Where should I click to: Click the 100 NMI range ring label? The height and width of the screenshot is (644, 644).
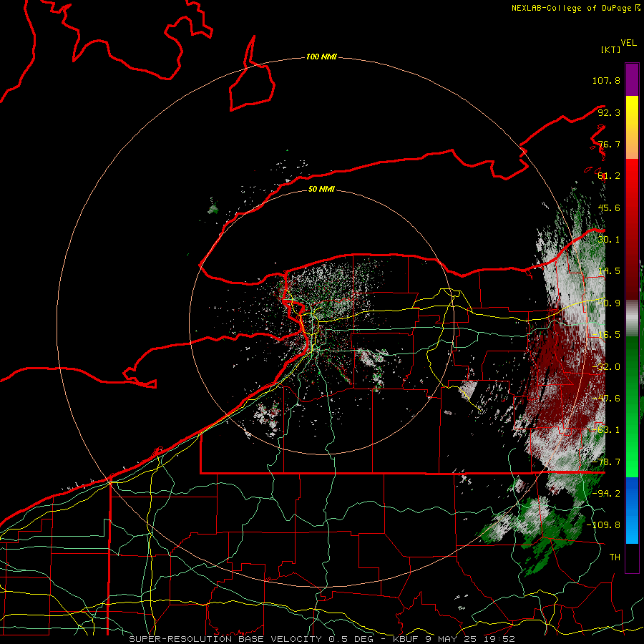click(x=321, y=57)
